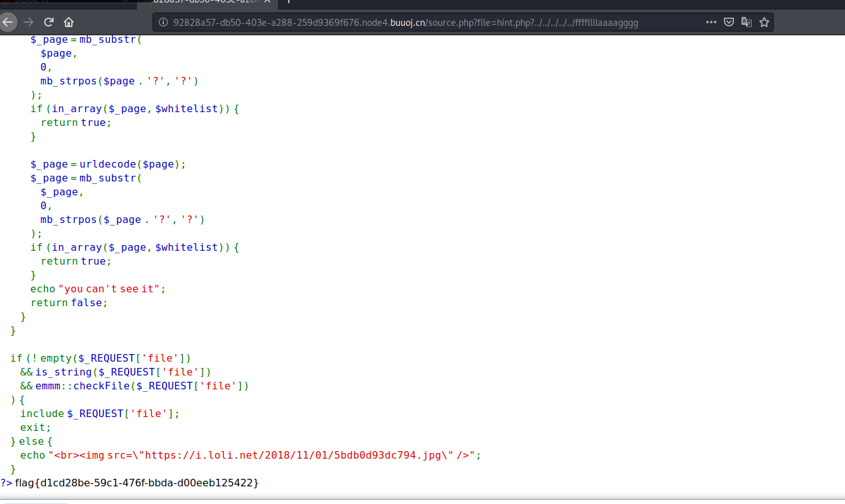845x504 pixels.
Task: Open the page actions three-dot menu
Action: pos(711,22)
